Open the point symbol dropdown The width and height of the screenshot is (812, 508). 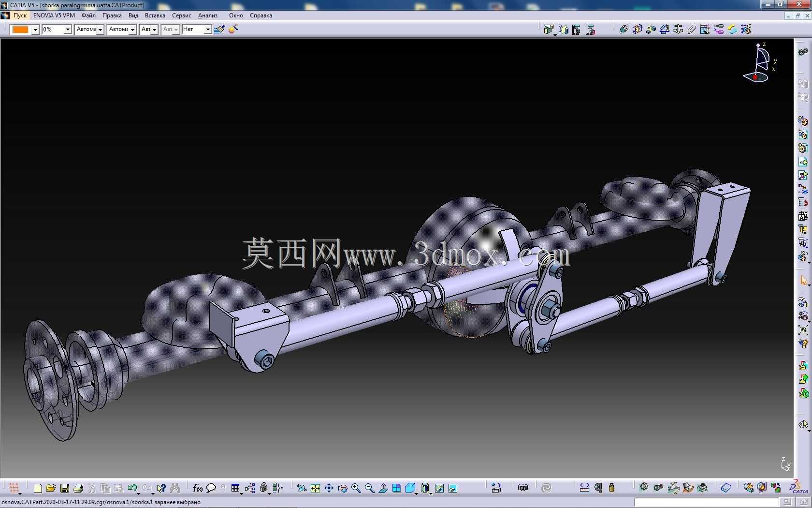154,30
